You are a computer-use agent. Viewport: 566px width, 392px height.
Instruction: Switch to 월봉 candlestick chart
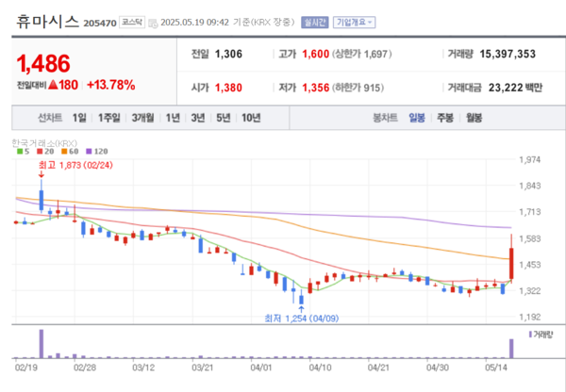tap(474, 118)
